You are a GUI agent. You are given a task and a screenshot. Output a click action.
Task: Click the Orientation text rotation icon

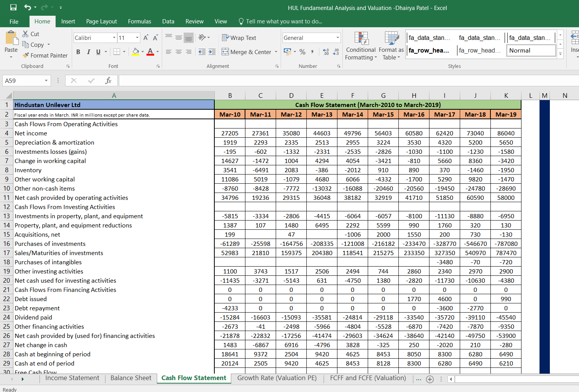[202, 37]
